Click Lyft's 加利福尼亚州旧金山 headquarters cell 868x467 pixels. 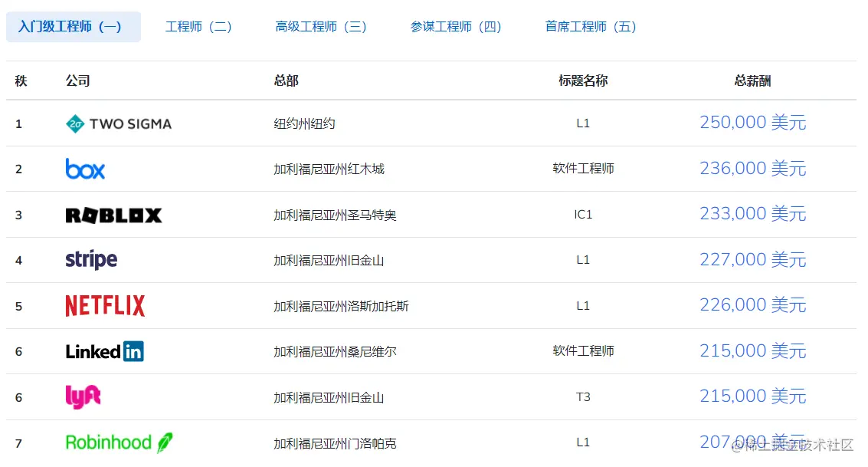click(x=329, y=398)
